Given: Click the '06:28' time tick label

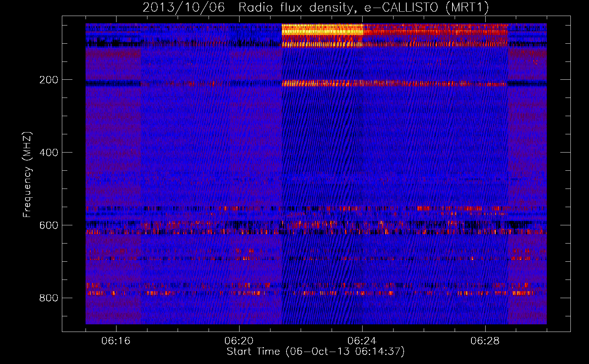Looking at the screenshot, I should pos(485,341).
